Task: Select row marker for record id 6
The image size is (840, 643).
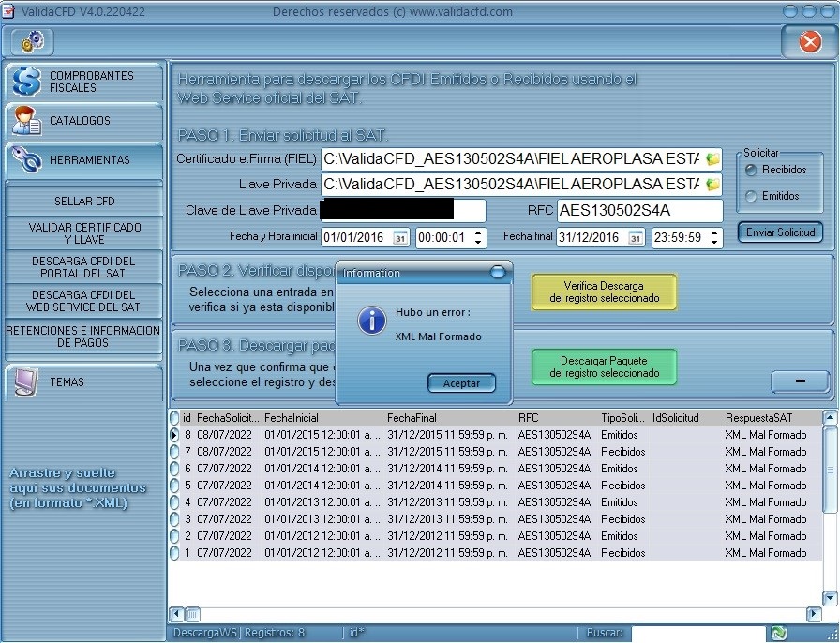Action: [x=174, y=469]
